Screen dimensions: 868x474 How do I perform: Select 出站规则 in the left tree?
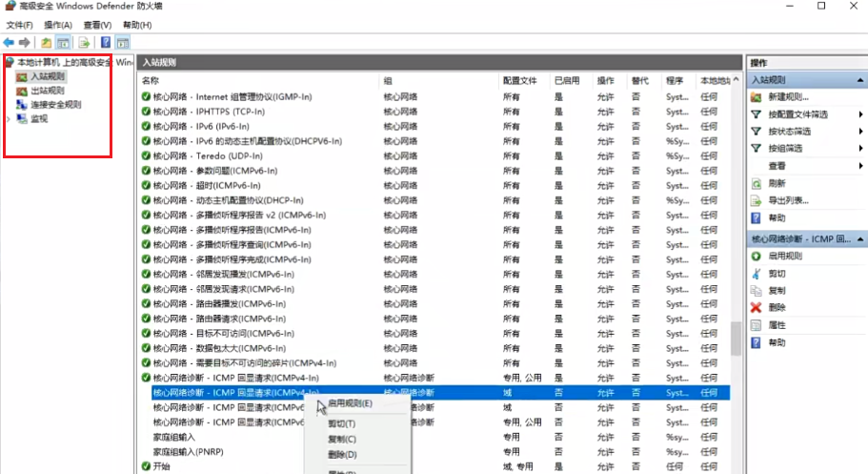pyautogui.click(x=48, y=91)
